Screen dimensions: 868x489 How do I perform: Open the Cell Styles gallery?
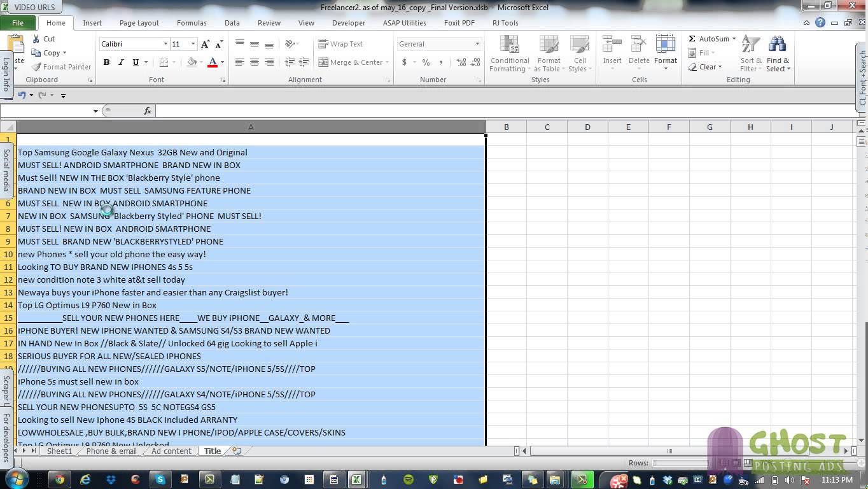click(x=579, y=54)
